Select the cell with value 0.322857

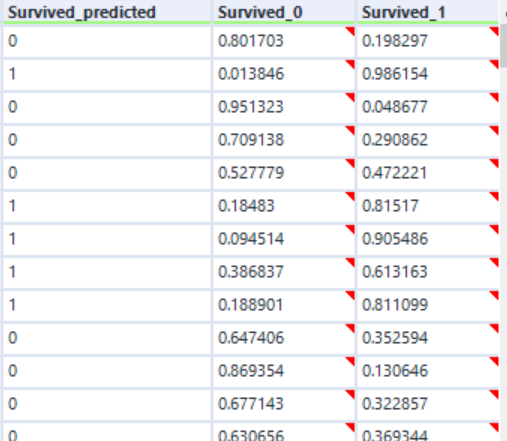point(428,404)
